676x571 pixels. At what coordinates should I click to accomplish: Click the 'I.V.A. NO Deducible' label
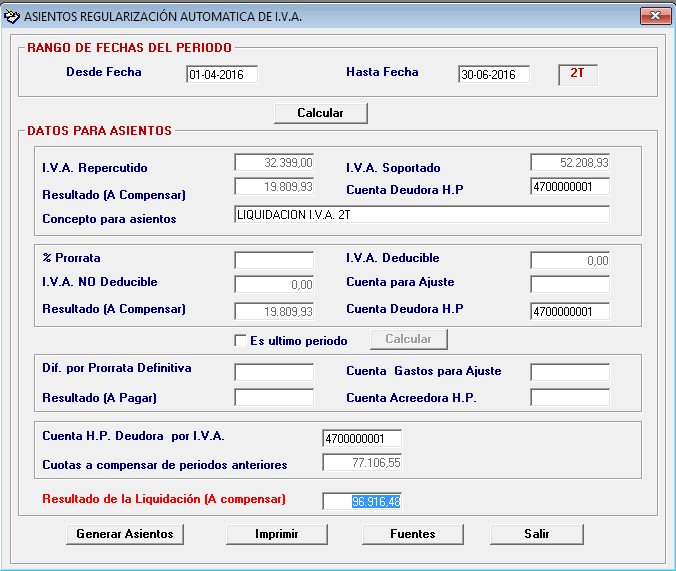click(100, 282)
